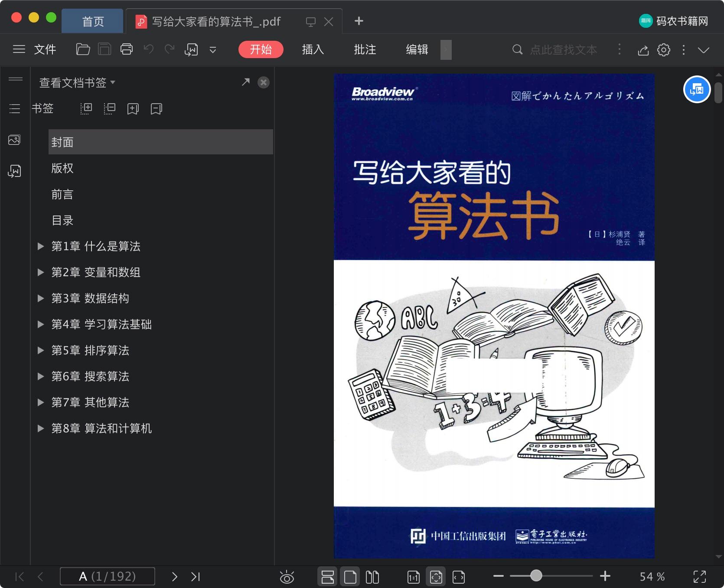Click the sidebar convert document icon

tap(14, 171)
